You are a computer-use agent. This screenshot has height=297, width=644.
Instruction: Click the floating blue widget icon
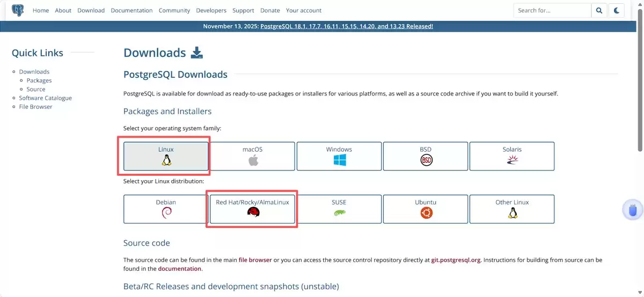[633, 210]
